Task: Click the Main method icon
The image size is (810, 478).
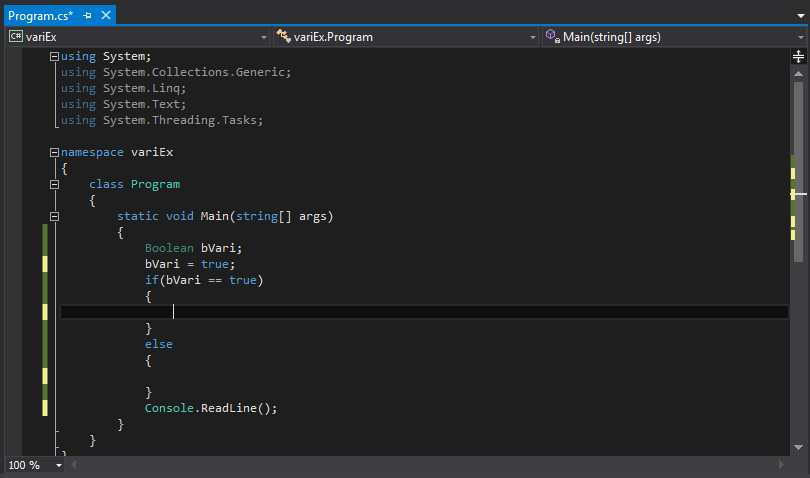Action: pos(553,36)
